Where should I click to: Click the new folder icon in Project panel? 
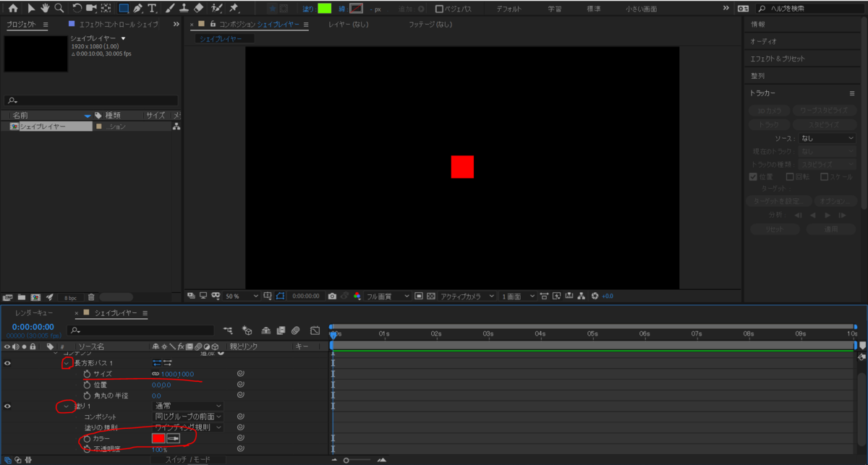click(21, 297)
